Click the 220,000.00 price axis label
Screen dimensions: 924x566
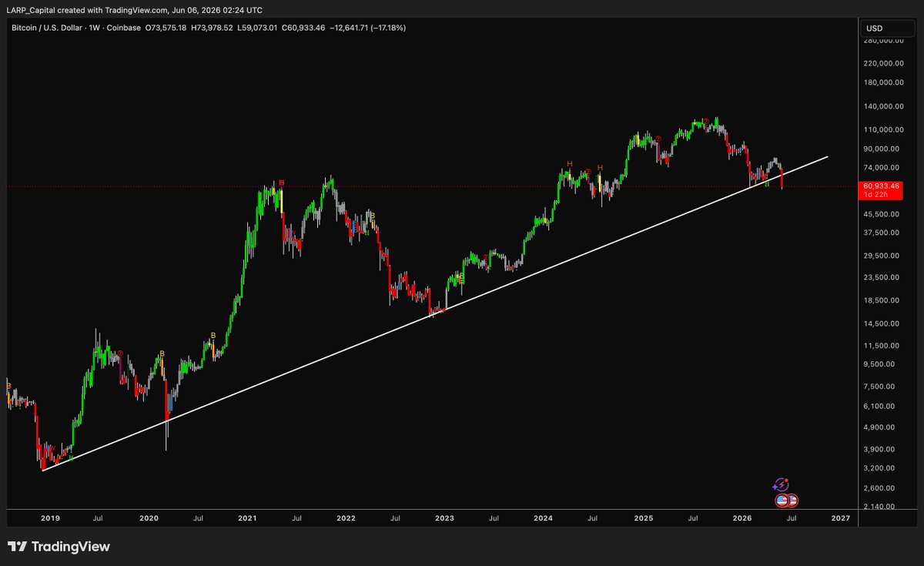[885, 62]
